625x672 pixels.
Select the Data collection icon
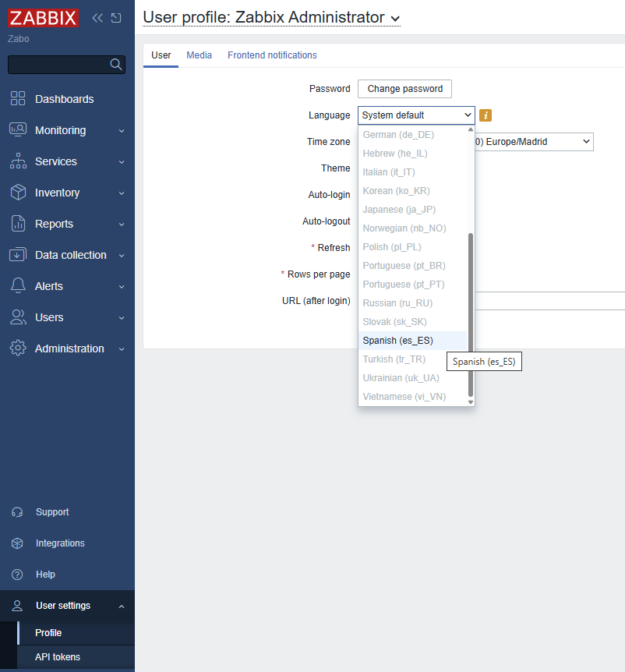click(18, 255)
